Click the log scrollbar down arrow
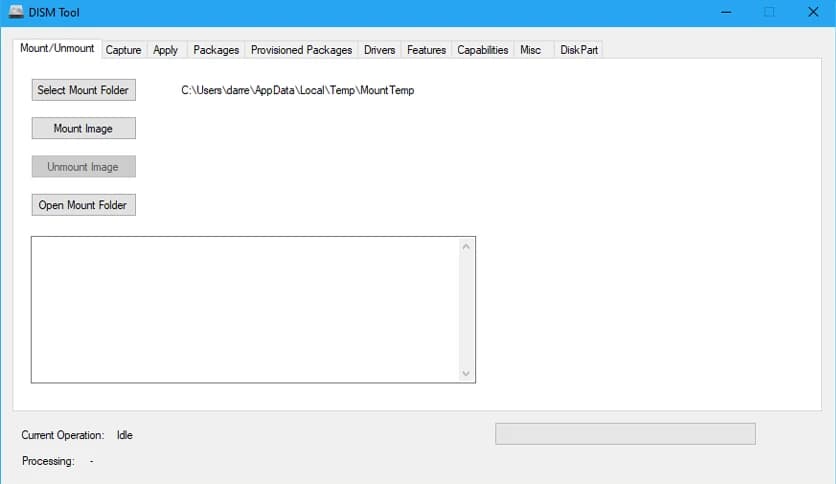Viewport: 836px width, 484px height. [466, 373]
